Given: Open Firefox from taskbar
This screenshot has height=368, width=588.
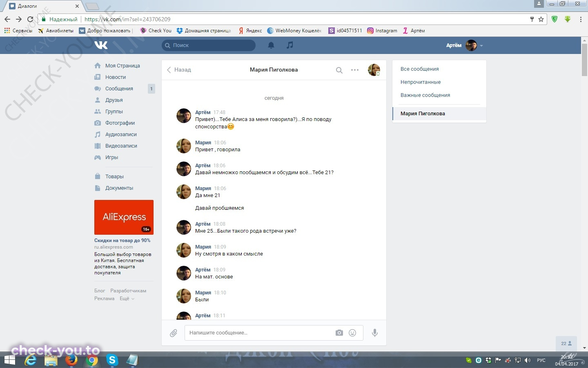Looking at the screenshot, I should tap(71, 360).
